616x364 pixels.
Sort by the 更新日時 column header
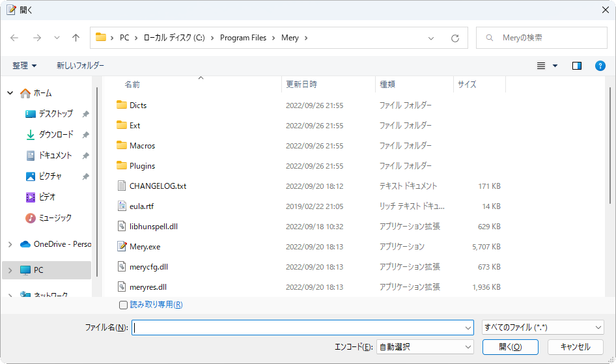(301, 85)
